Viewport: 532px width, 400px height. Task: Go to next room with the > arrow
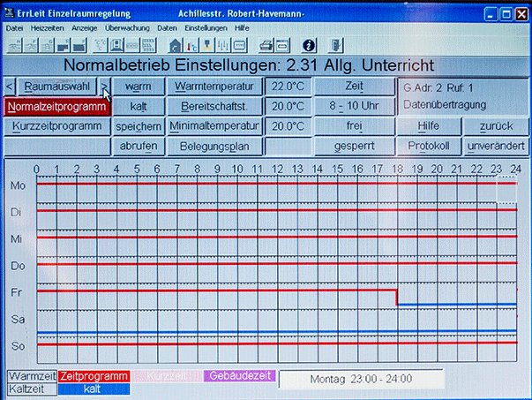(104, 87)
